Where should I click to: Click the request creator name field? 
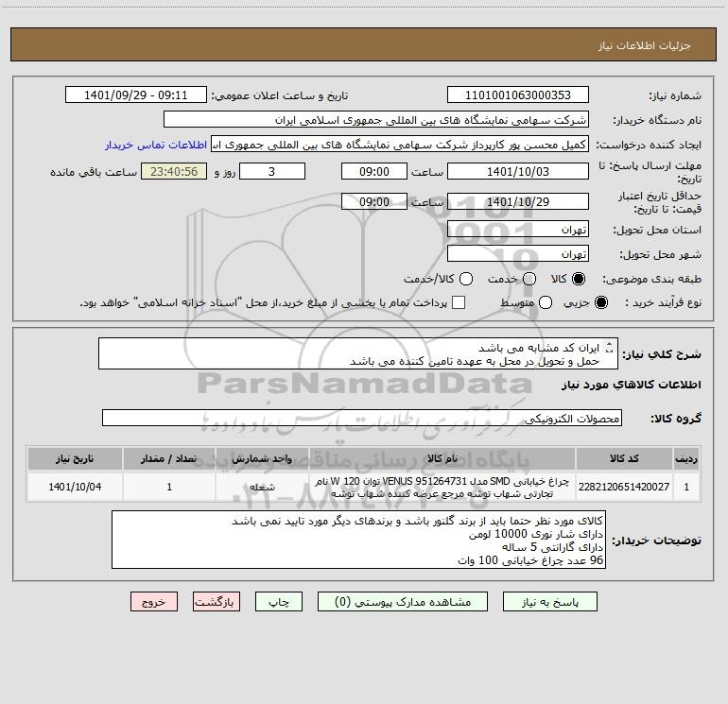point(400,145)
